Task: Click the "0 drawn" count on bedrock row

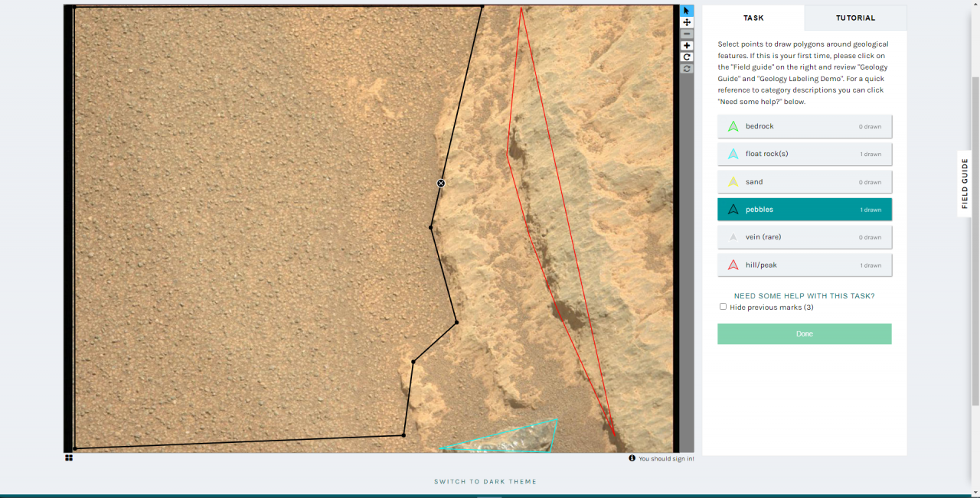Action: pos(870,126)
